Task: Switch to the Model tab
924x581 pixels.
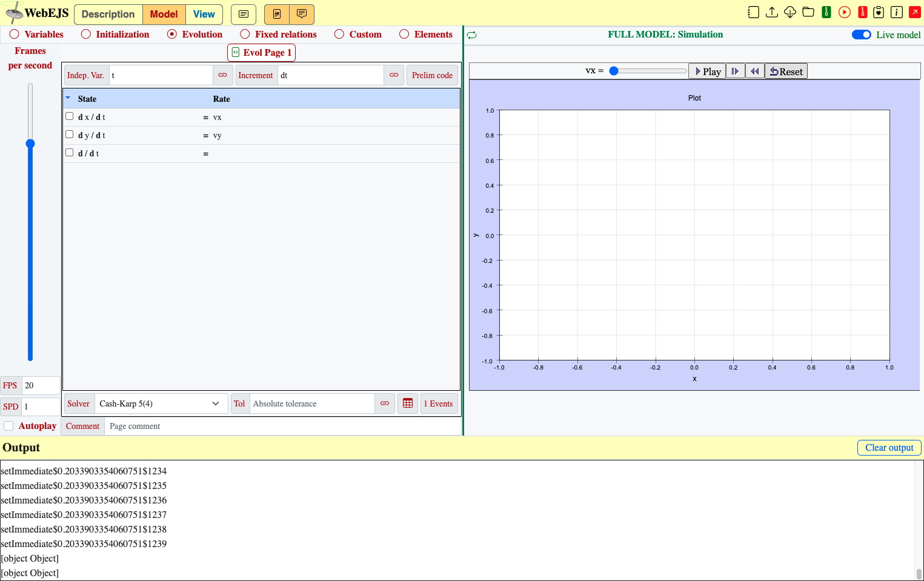Action: click(x=164, y=14)
